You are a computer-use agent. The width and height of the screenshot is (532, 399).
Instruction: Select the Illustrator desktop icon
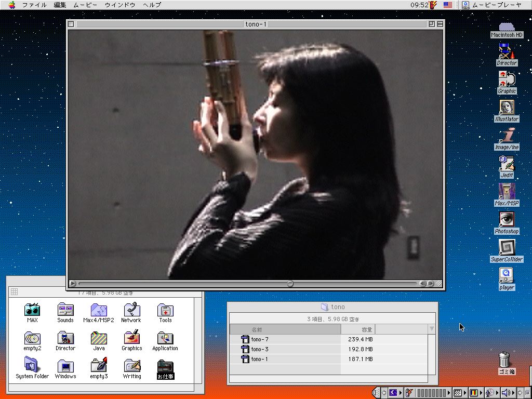tap(507, 108)
